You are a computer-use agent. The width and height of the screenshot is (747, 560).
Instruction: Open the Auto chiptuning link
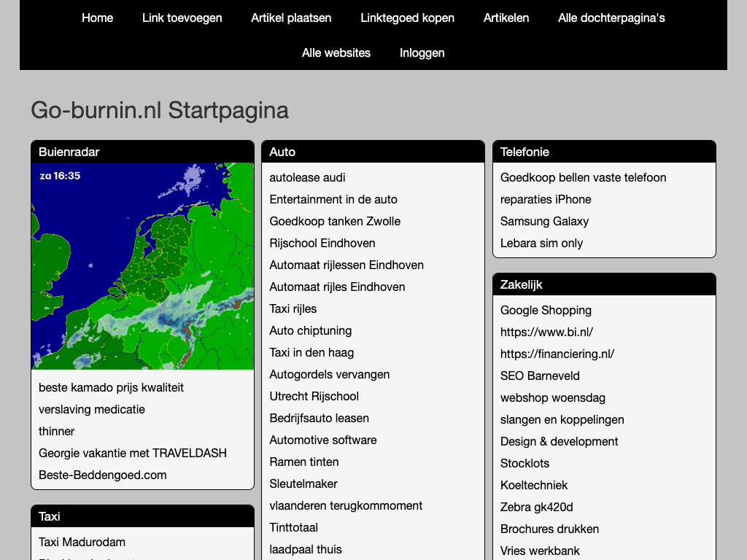310,330
